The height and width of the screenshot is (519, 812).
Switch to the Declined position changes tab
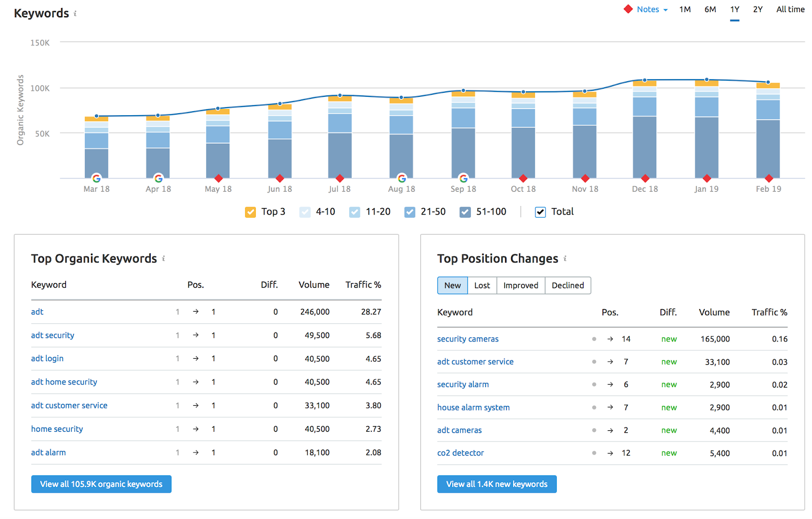568,286
